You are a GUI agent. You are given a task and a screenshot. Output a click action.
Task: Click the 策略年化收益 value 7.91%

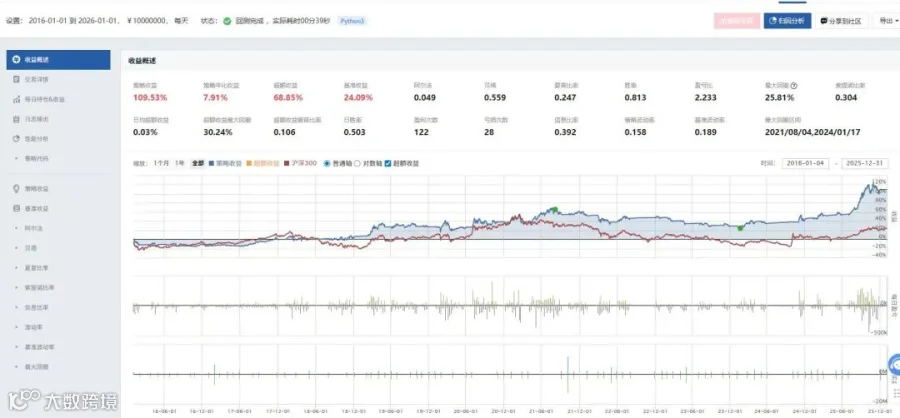click(x=215, y=98)
